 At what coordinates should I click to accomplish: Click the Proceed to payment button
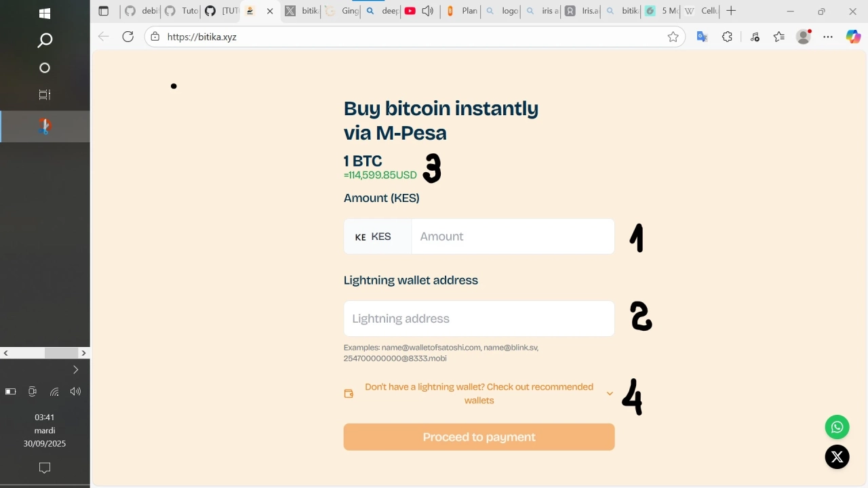point(479,437)
